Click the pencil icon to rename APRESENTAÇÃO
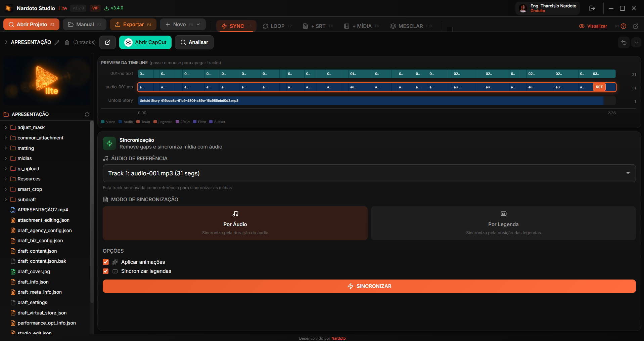This screenshot has height=341, width=644. point(57,42)
